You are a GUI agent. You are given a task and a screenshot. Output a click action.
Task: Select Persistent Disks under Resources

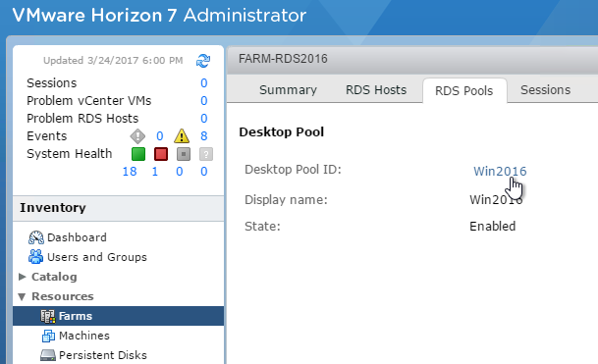93,355
